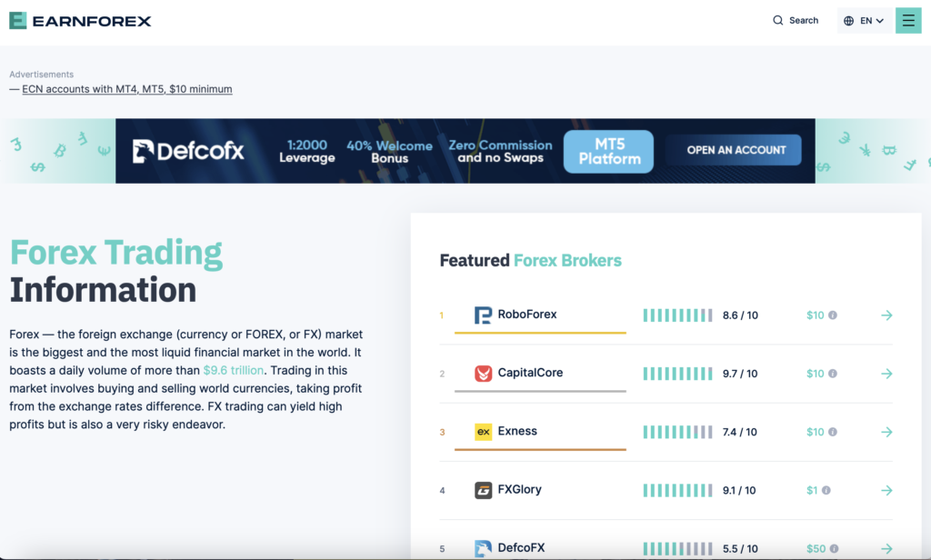Click the RoboForex rating bar
The image size is (931, 560).
tap(677, 315)
